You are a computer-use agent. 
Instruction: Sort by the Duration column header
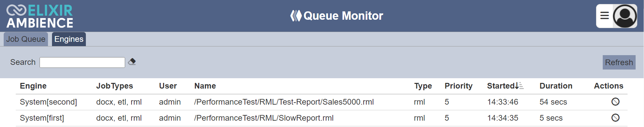(x=556, y=86)
